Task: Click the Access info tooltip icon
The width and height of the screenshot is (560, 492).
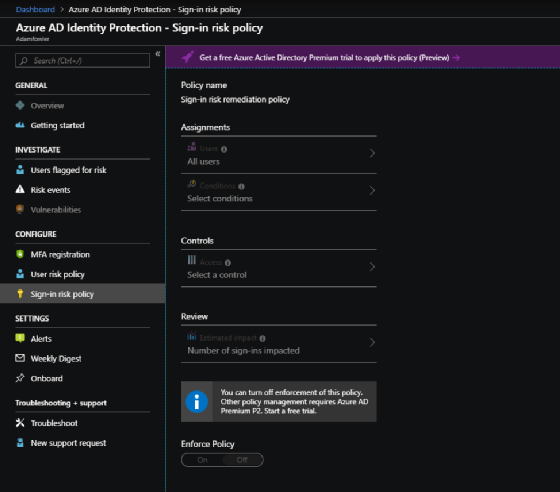Action: pyautogui.click(x=228, y=263)
